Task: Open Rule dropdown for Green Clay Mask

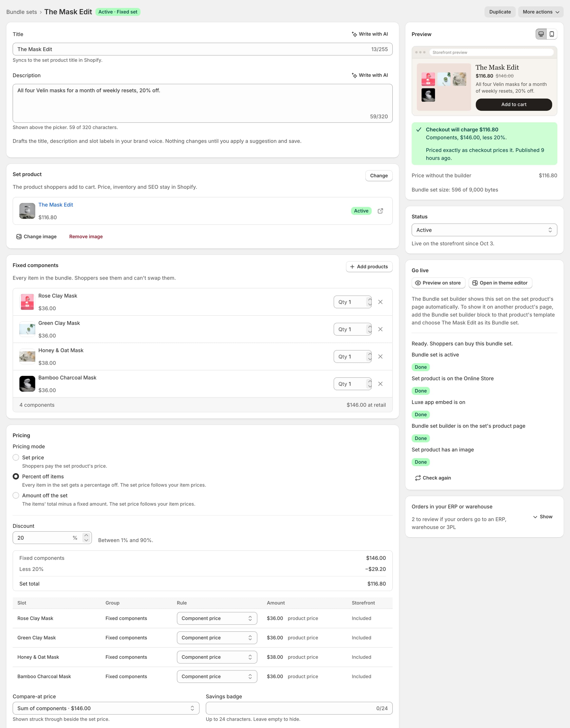Action: pyautogui.click(x=217, y=638)
